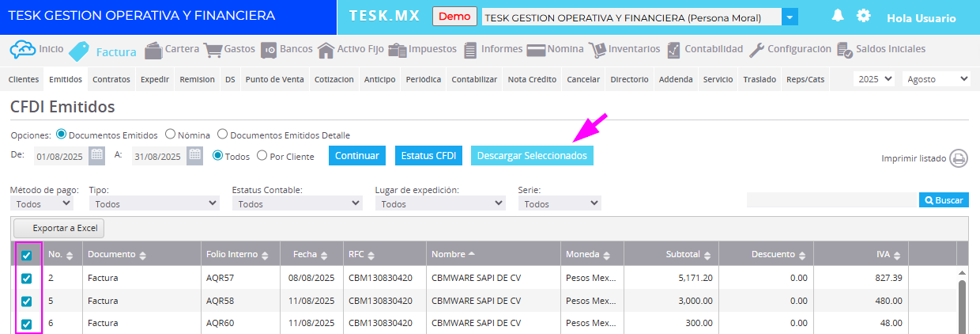
Task: Sort by the Folio Interno column arrows
Action: point(265,255)
